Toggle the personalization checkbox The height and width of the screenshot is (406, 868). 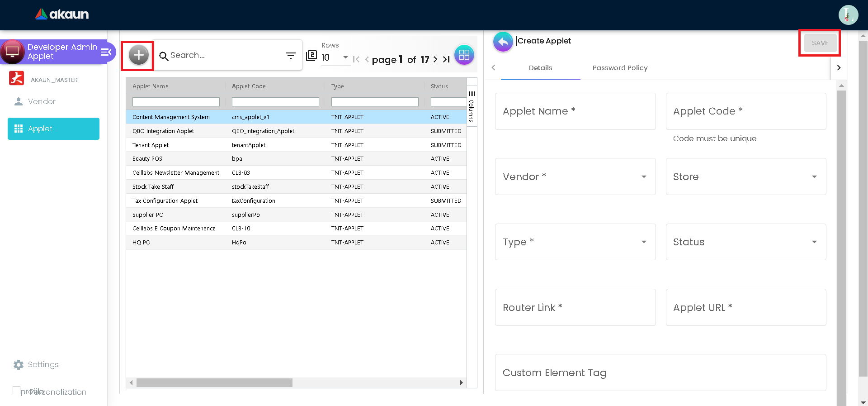click(x=17, y=390)
